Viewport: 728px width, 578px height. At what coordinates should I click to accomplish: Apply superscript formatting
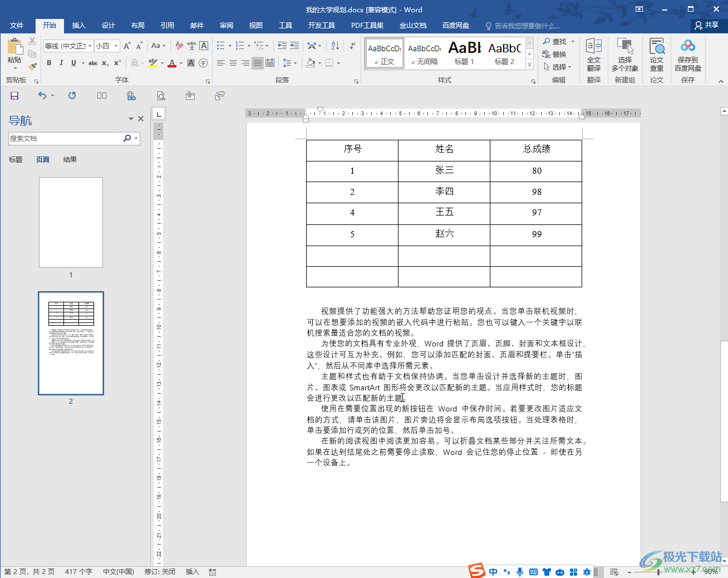[117, 63]
